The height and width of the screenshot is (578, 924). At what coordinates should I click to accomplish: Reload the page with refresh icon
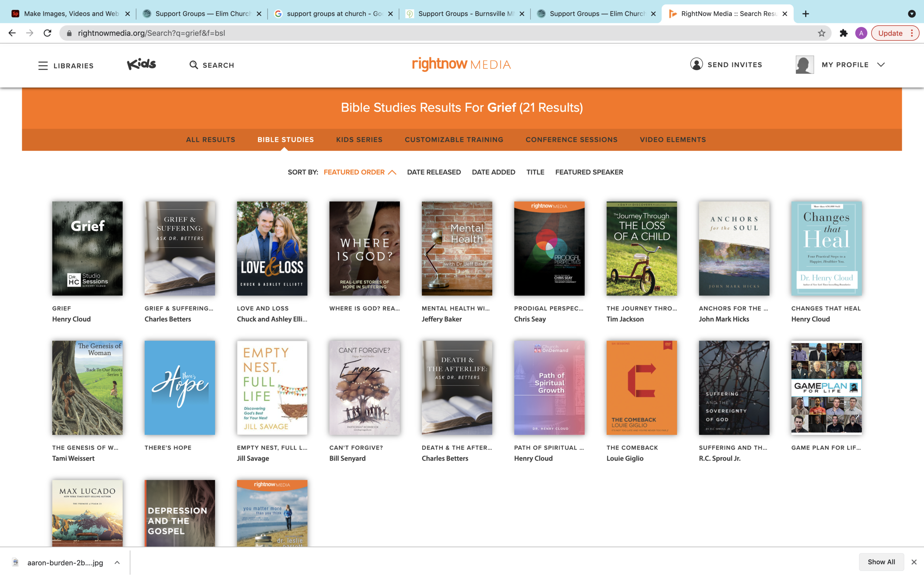click(x=47, y=33)
